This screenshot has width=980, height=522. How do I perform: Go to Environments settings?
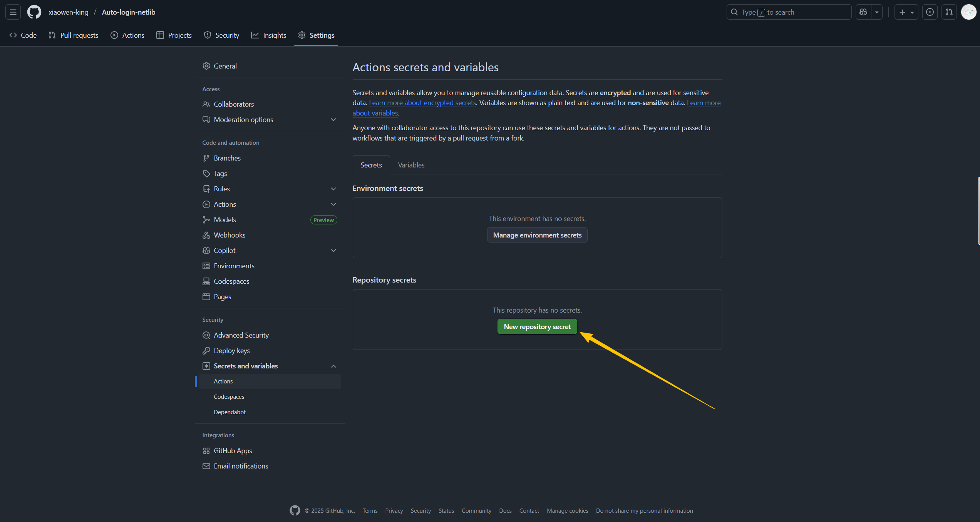(234, 266)
